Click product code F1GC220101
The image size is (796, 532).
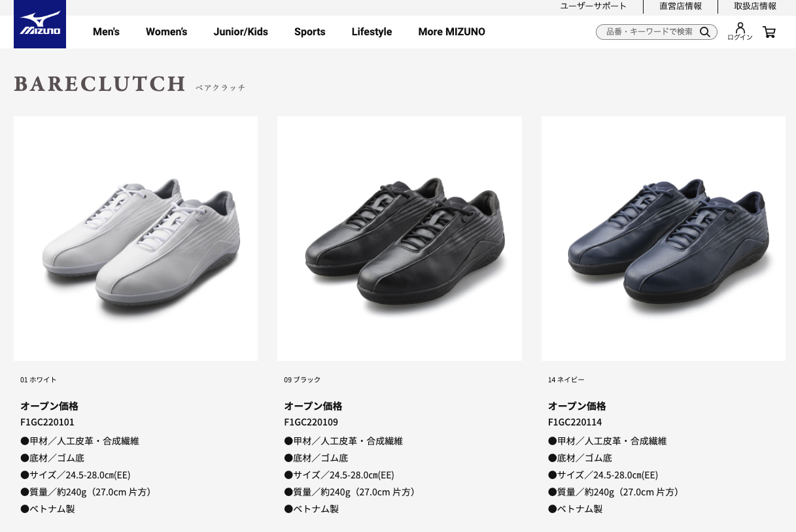[x=47, y=422]
